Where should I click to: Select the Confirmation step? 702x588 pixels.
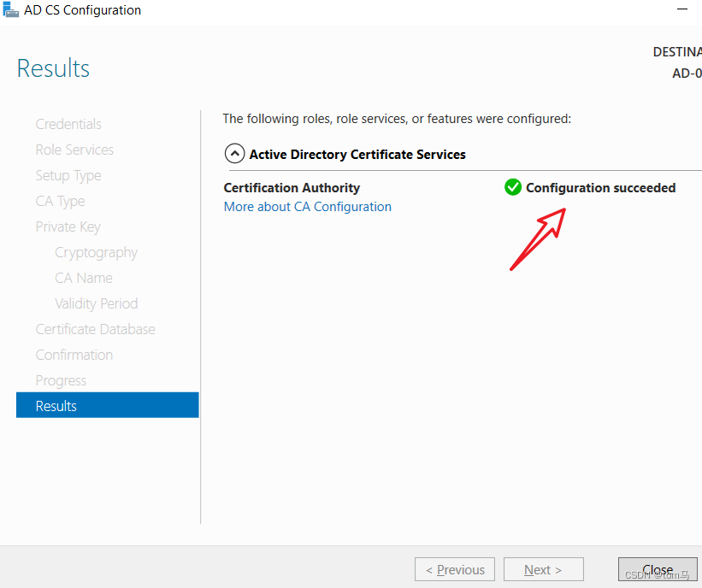tap(74, 355)
